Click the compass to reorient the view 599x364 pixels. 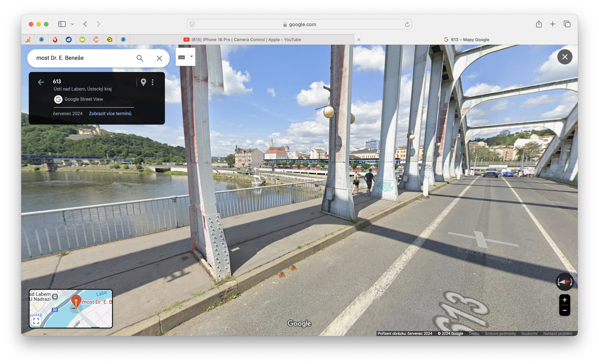565,282
